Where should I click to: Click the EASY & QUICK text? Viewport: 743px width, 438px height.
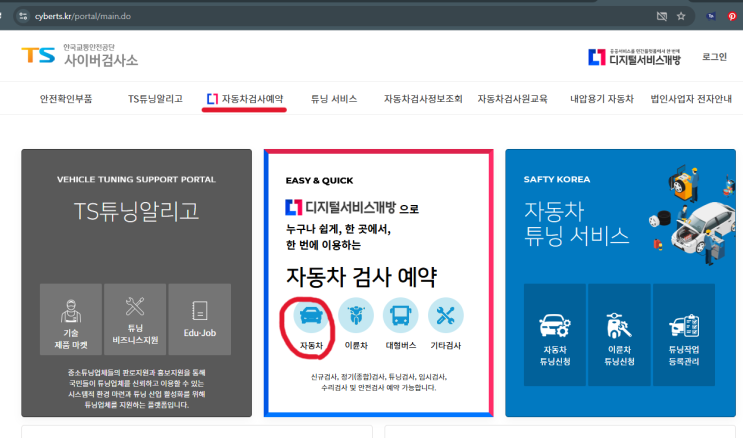[319, 181]
